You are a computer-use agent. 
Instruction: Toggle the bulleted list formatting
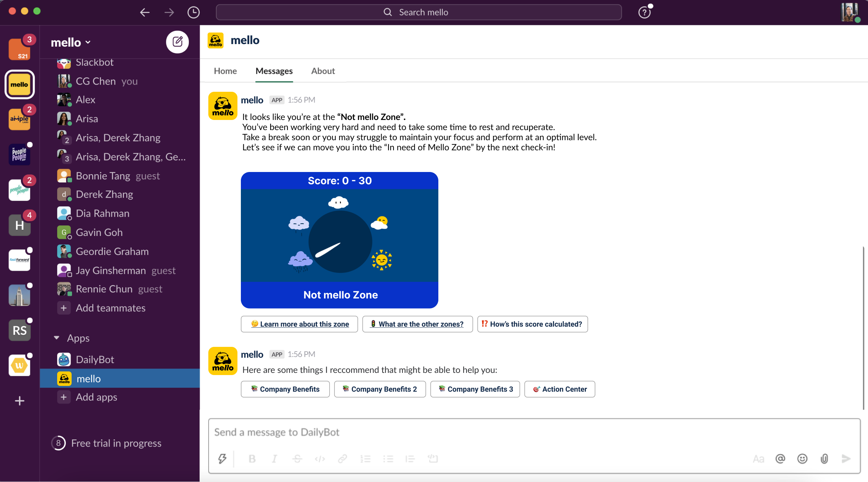point(388,459)
